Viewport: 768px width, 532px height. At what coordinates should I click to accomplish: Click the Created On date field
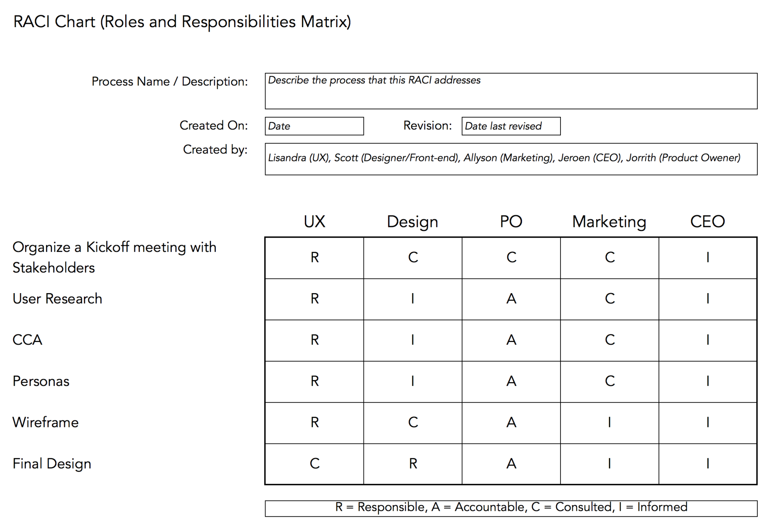[314, 126]
